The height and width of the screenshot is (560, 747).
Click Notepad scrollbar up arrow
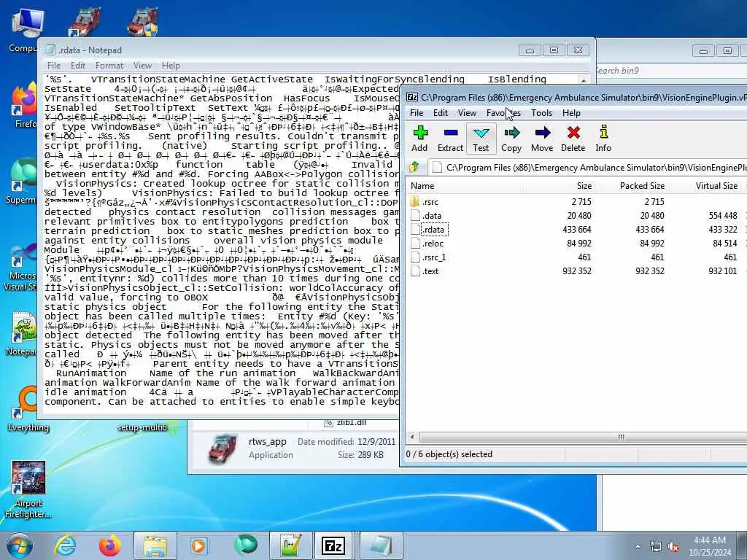click(583, 80)
